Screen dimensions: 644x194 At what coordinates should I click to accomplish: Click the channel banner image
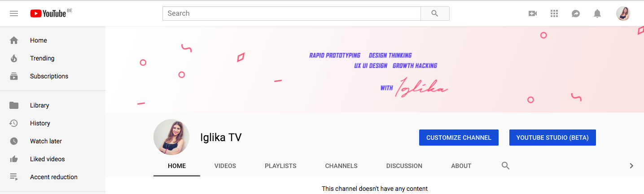click(x=375, y=69)
